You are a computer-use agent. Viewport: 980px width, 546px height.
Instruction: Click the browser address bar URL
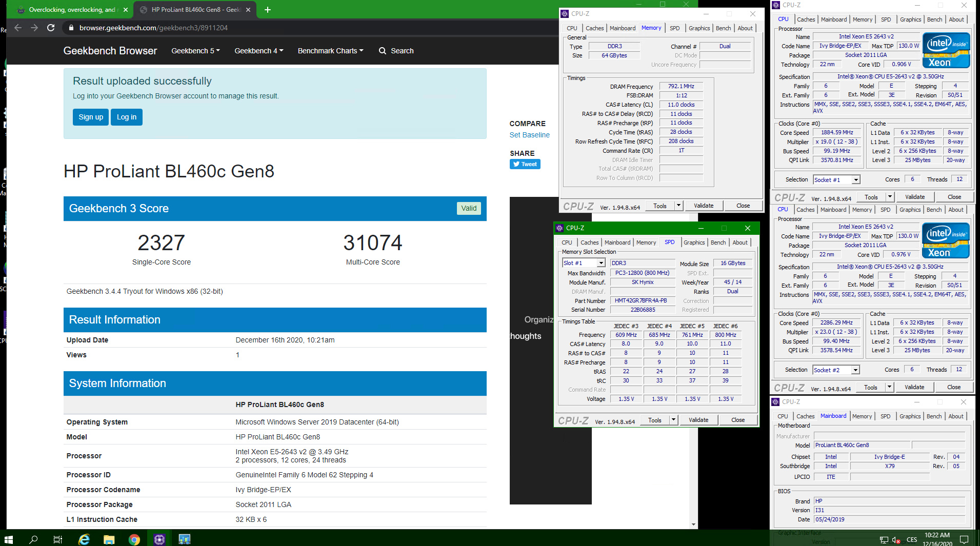[153, 28]
